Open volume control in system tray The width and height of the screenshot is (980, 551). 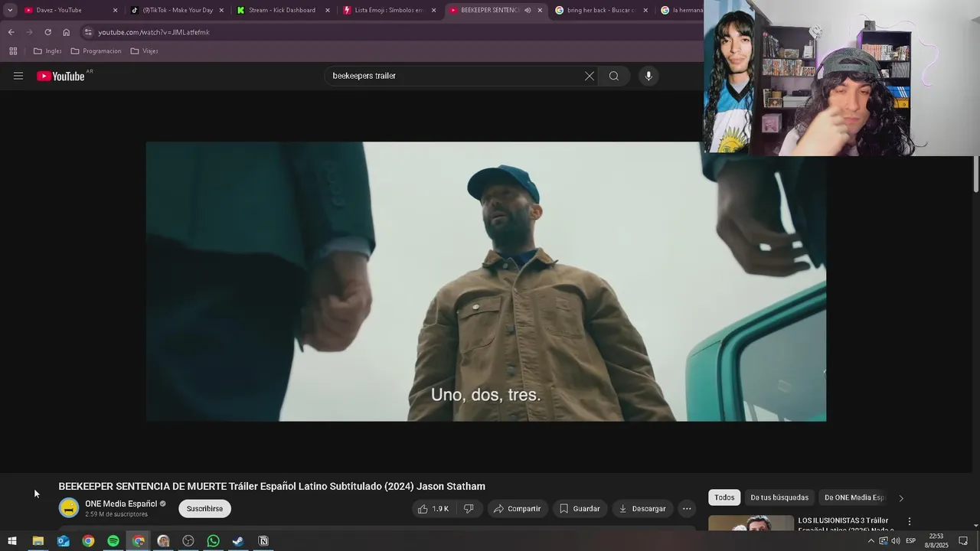point(896,541)
